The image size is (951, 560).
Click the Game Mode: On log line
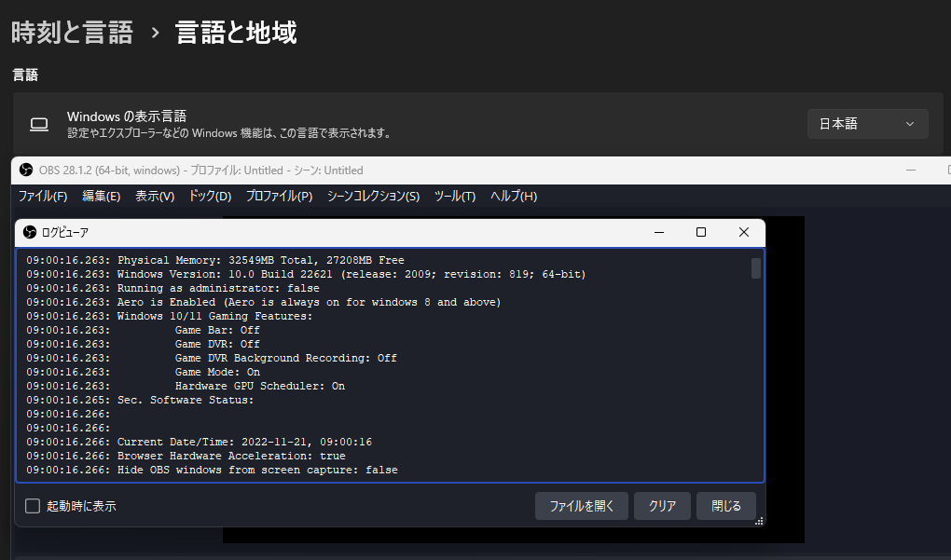(x=144, y=372)
